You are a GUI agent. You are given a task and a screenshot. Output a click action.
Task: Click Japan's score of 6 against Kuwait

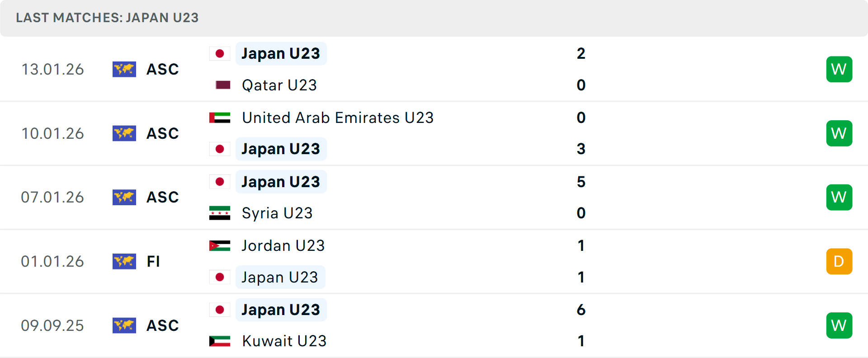click(x=581, y=310)
